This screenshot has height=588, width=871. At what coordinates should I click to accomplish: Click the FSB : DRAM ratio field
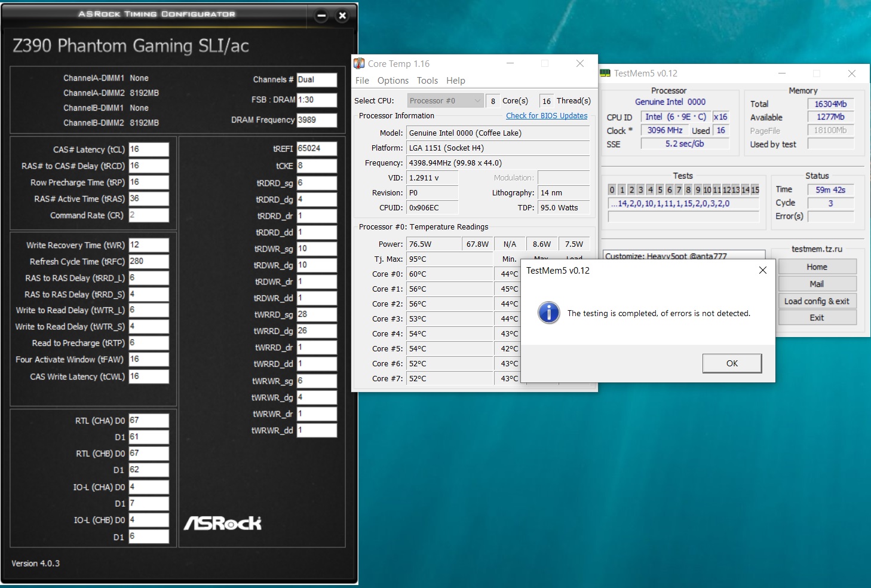[317, 100]
